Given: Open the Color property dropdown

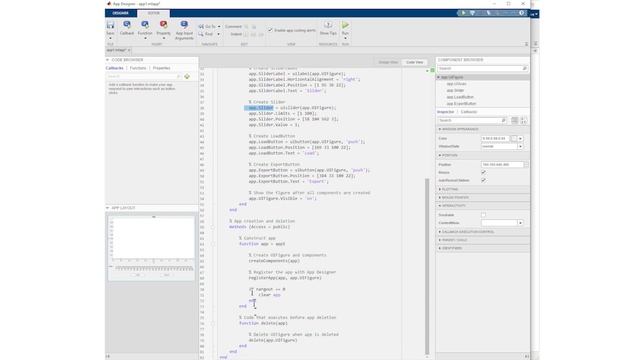Looking at the screenshot, I should 520,138.
